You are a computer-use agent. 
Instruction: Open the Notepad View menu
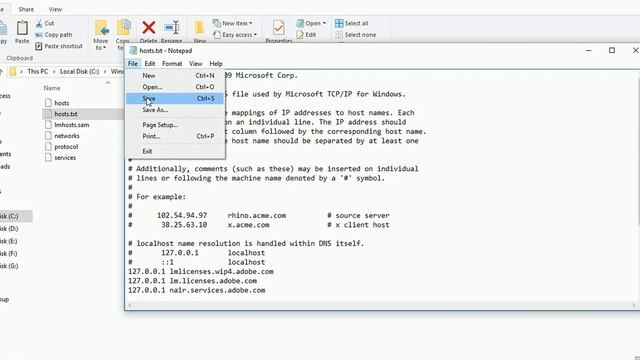click(196, 64)
